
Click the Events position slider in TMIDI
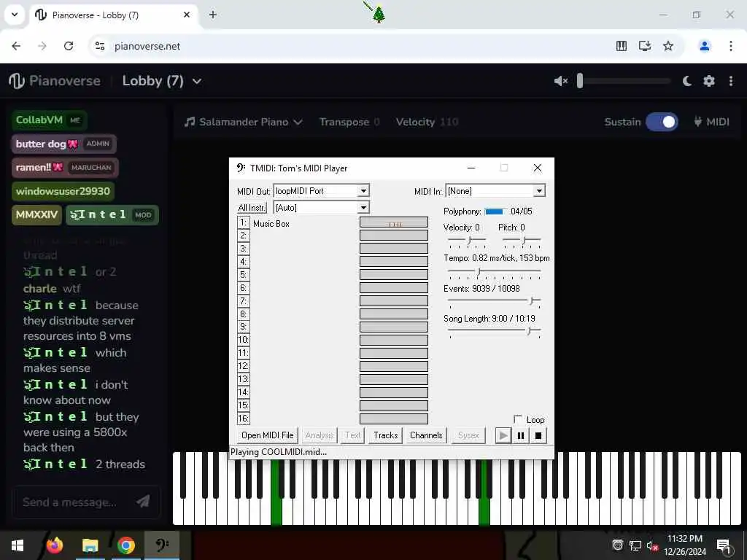coord(494,301)
